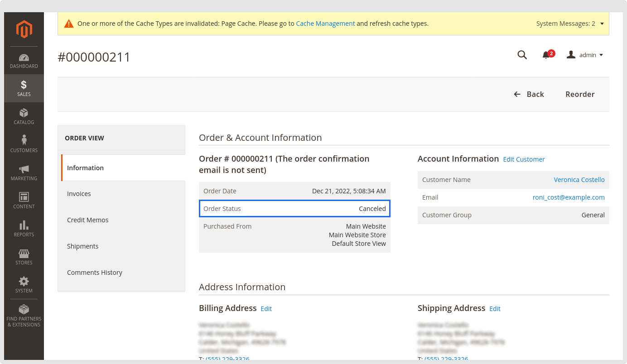Screen dimensions: 627x364
Task: Click the Edit Customer link
Action: pos(524,159)
